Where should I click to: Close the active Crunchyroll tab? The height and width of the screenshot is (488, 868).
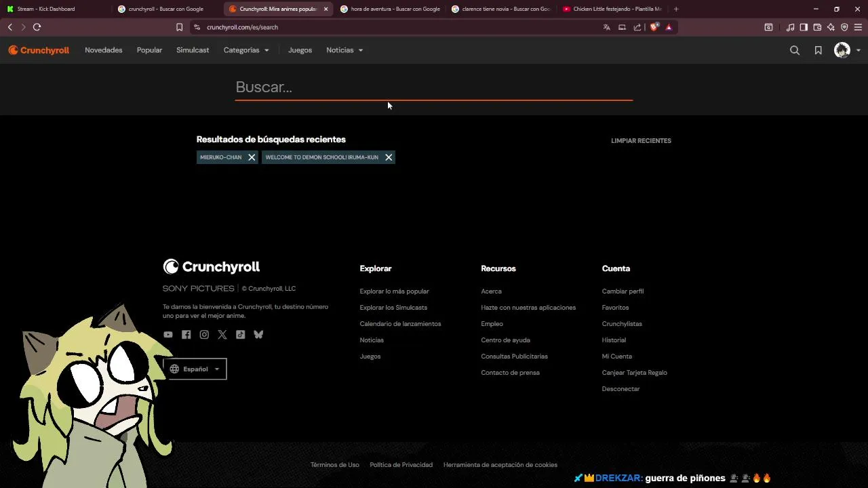click(325, 9)
